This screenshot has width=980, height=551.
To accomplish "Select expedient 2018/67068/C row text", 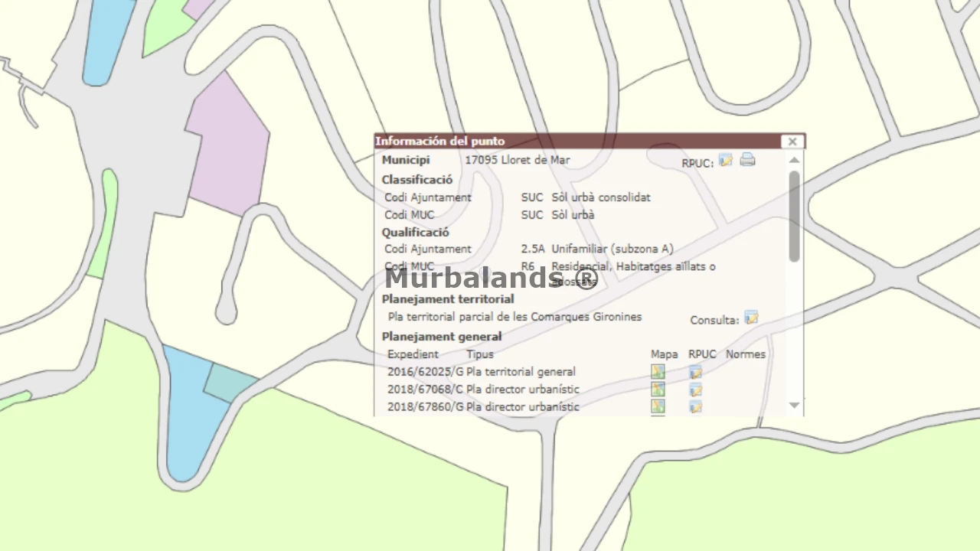I will [483, 390].
